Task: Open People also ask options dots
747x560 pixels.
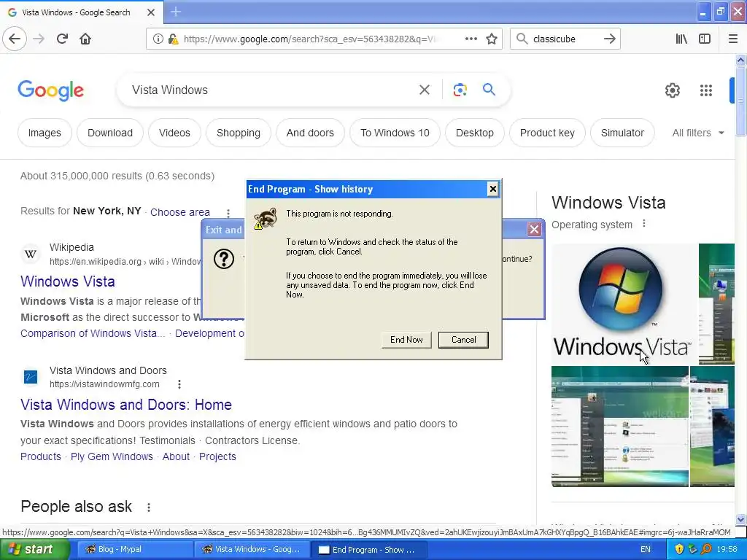Action: pyautogui.click(x=149, y=507)
